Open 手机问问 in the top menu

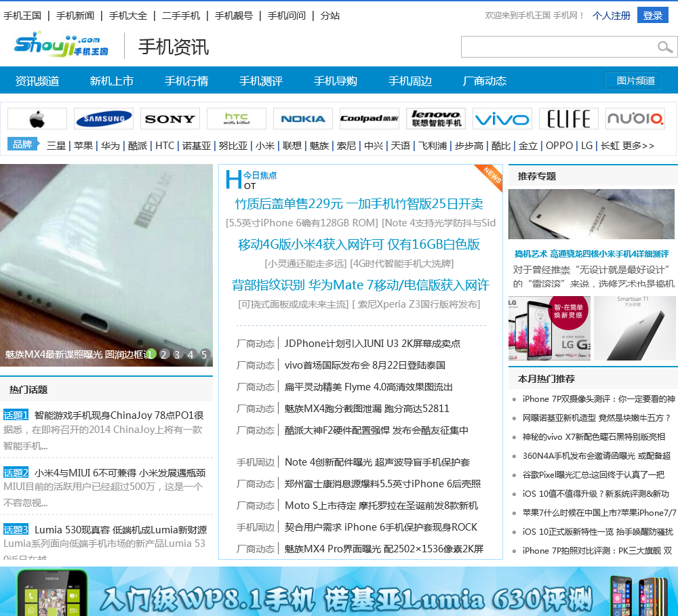click(287, 16)
